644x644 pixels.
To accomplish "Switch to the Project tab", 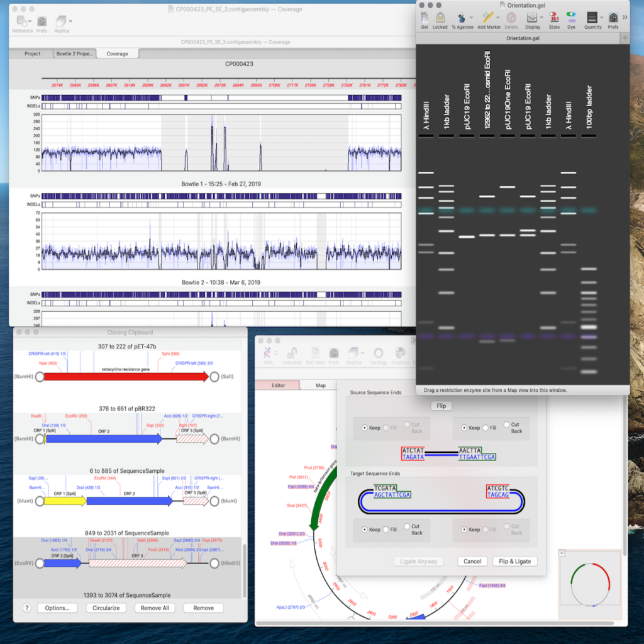I will click(32, 54).
